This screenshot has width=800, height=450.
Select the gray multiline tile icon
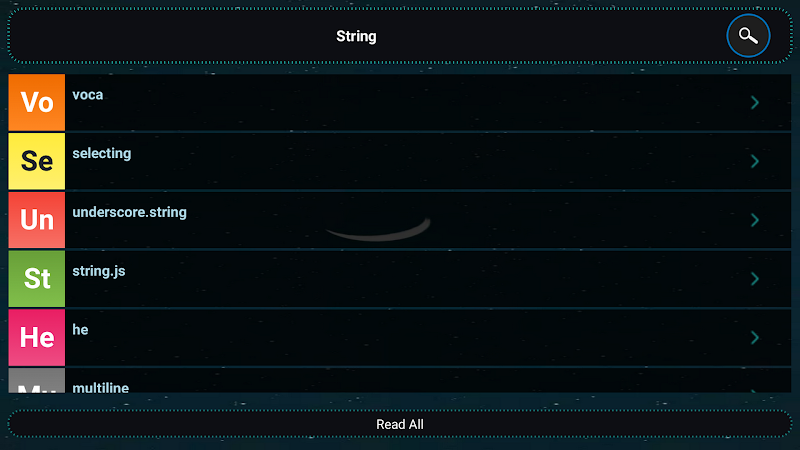[37, 380]
